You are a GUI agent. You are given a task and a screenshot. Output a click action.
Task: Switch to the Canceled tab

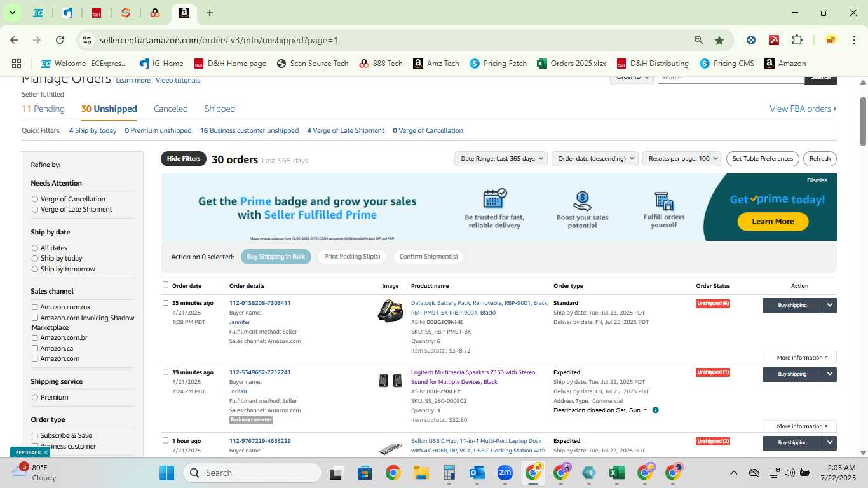tap(171, 109)
